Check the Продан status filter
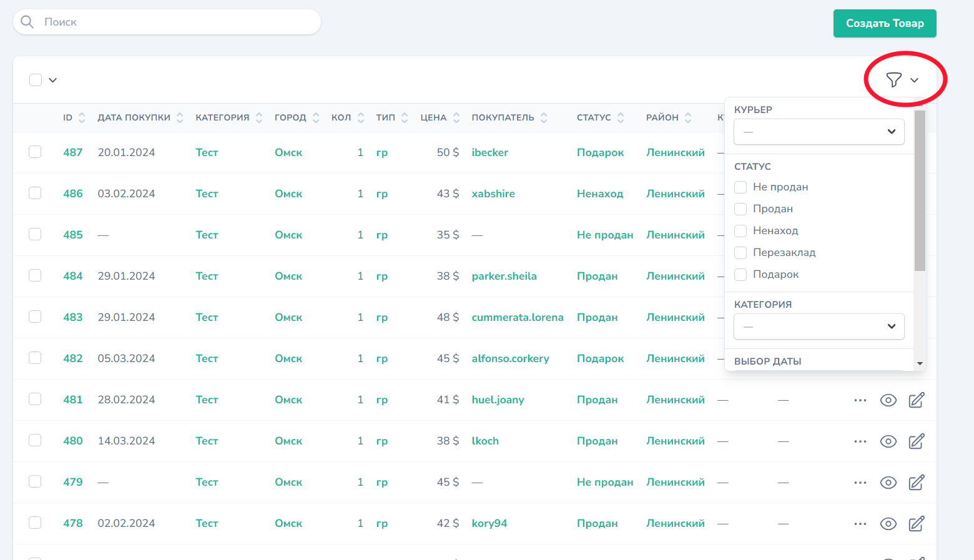This screenshot has height=560, width=974. [740, 209]
